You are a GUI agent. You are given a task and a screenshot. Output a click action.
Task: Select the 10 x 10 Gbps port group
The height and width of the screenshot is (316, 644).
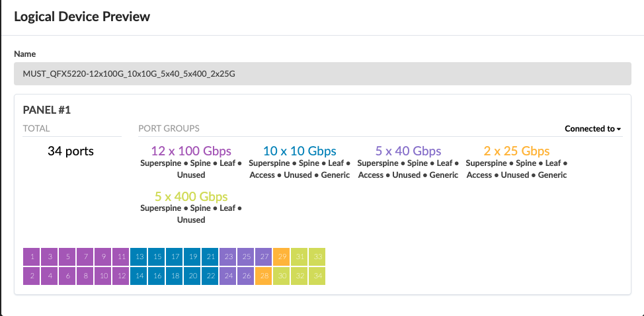coord(300,151)
